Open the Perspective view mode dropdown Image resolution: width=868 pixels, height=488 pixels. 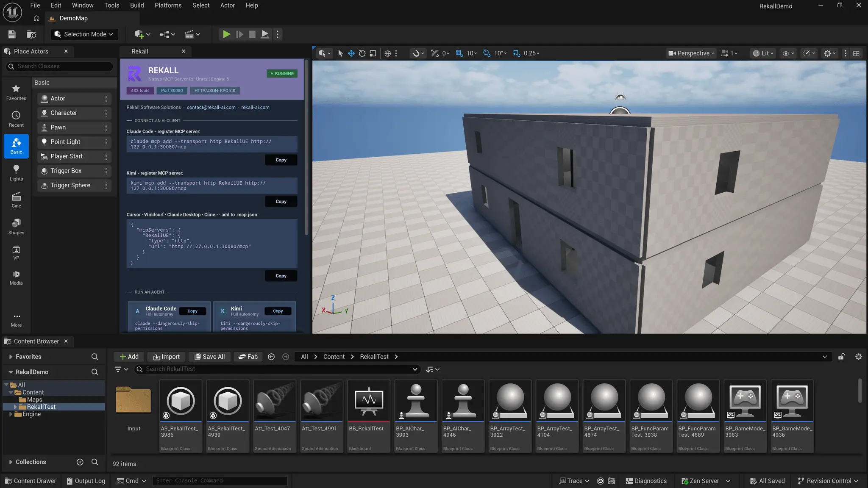pyautogui.click(x=691, y=53)
